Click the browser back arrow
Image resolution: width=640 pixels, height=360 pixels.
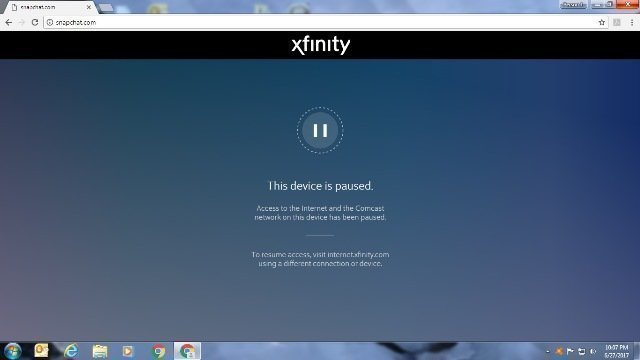click(x=9, y=22)
